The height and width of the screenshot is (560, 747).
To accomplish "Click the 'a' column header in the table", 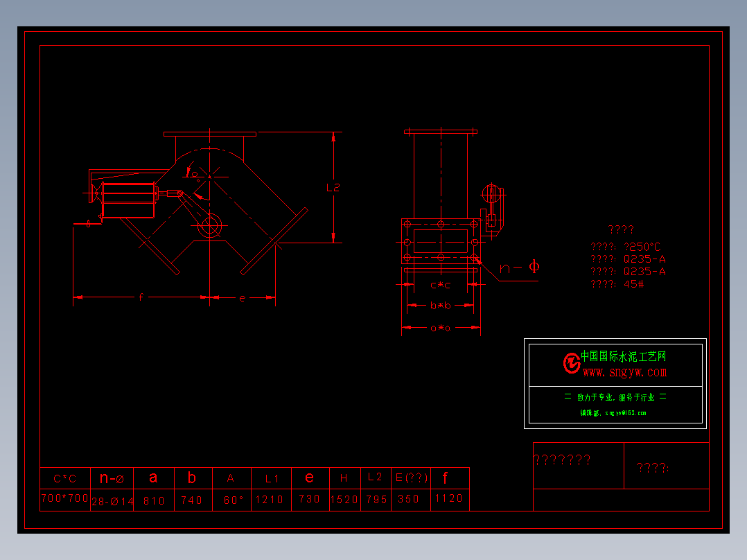I will pos(153,477).
